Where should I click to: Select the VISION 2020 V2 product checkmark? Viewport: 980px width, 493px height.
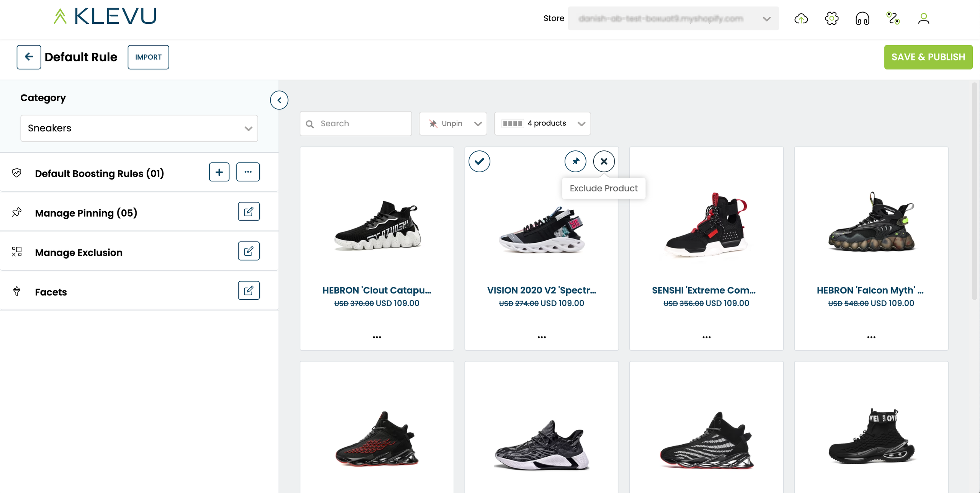[479, 161]
